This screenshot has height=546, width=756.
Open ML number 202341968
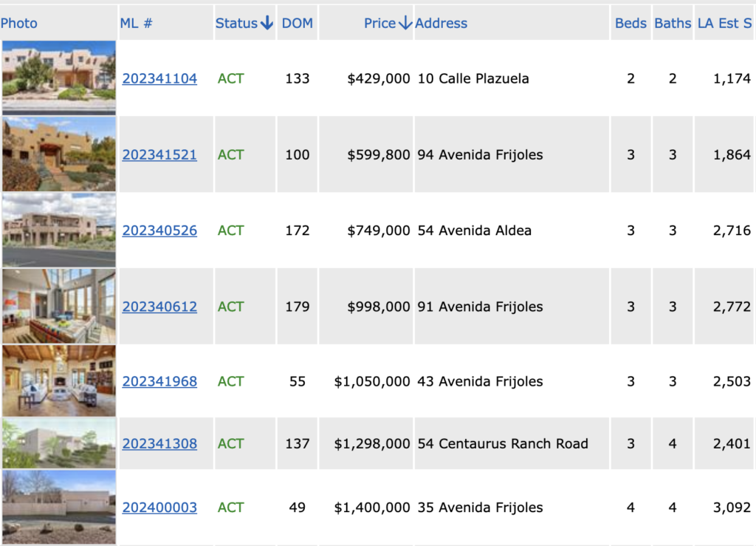159,381
